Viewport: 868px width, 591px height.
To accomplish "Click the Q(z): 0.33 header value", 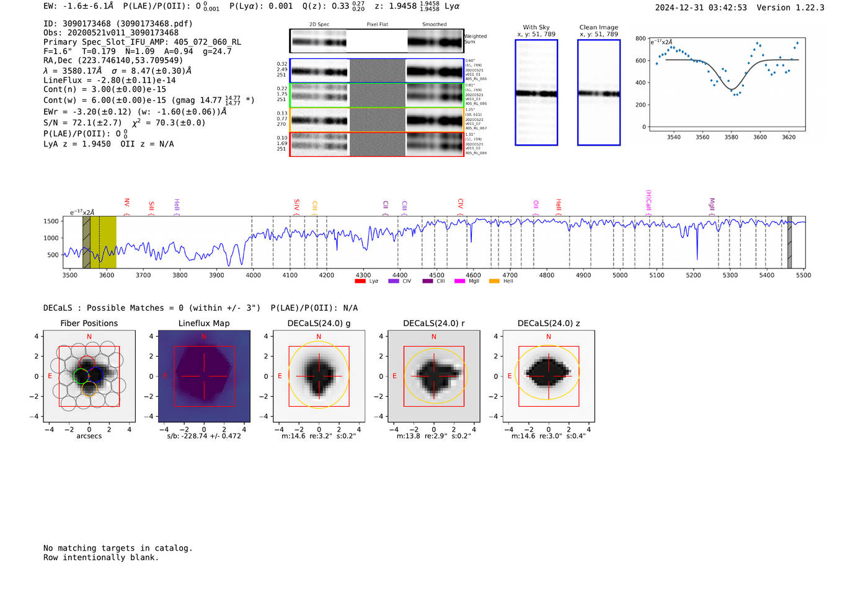I will tap(334, 6).
